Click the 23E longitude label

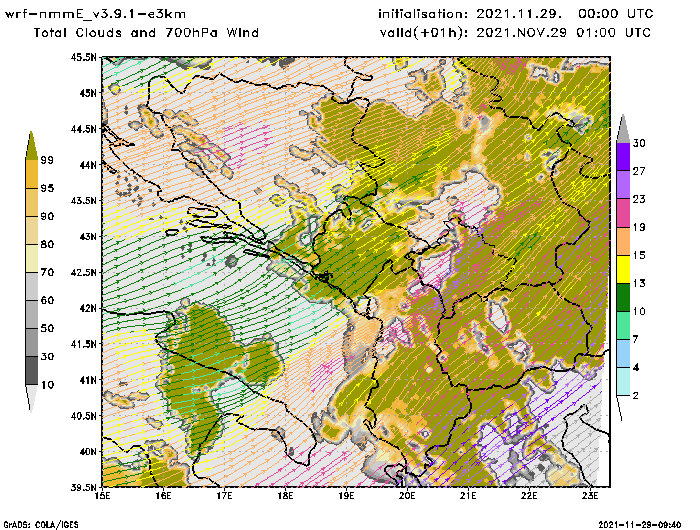(590, 496)
